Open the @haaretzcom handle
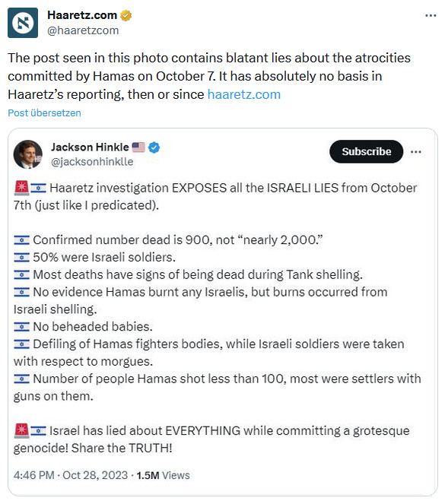445x504 pixels. pos(83,30)
